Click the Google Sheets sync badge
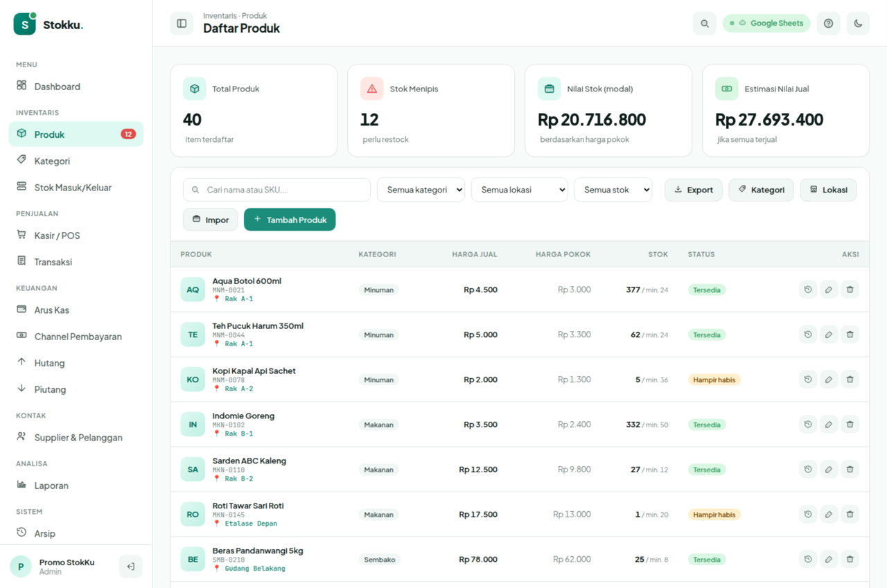The image size is (887, 588). pyautogui.click(x=766, y=23)
